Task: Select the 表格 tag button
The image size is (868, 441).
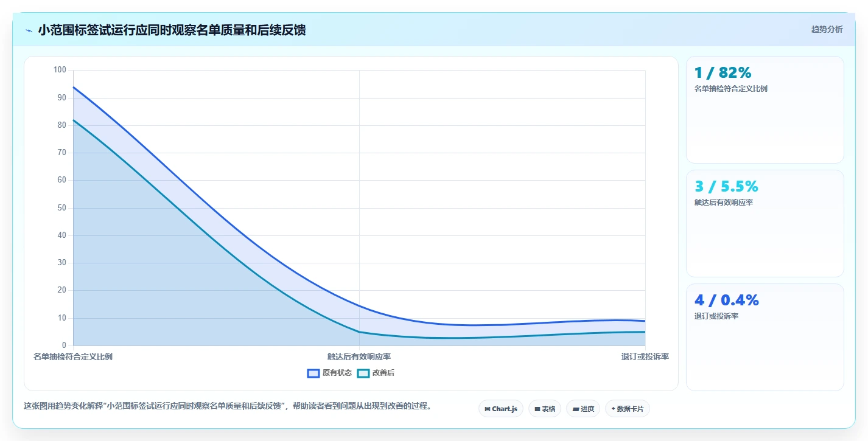Action: tap(545, 409)
